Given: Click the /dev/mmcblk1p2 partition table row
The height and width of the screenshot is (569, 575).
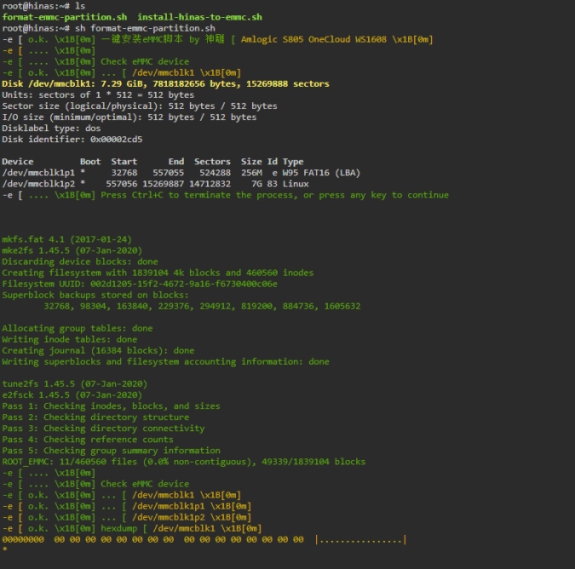Looking at the screenshot, I should tap(155, 184).
